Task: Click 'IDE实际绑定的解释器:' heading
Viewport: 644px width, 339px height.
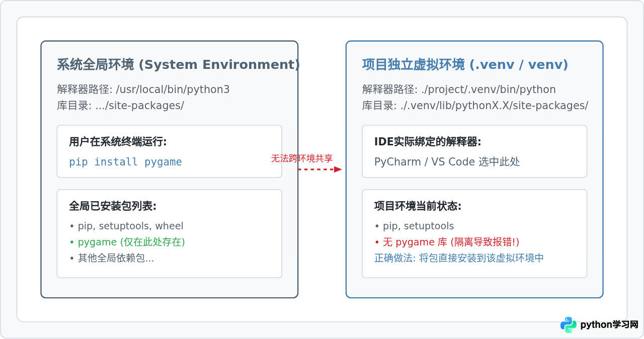Action: click(x=428, y=142)
